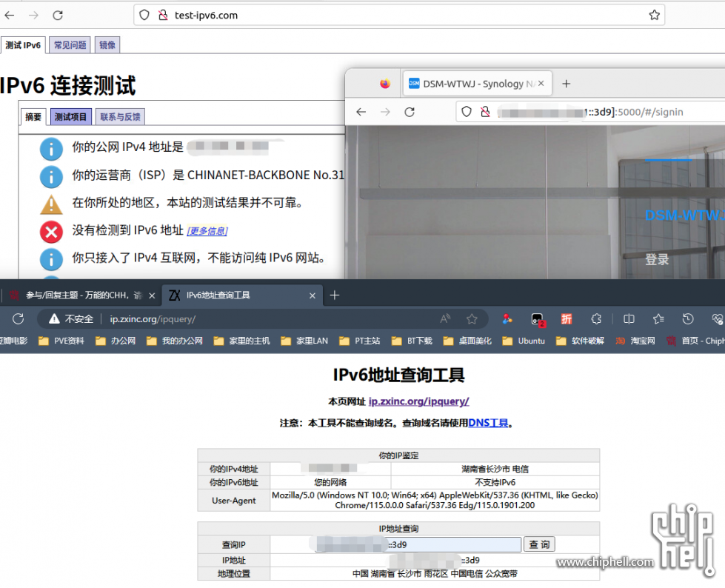Open the Ubuntu bookmark folder

(524, 341)
